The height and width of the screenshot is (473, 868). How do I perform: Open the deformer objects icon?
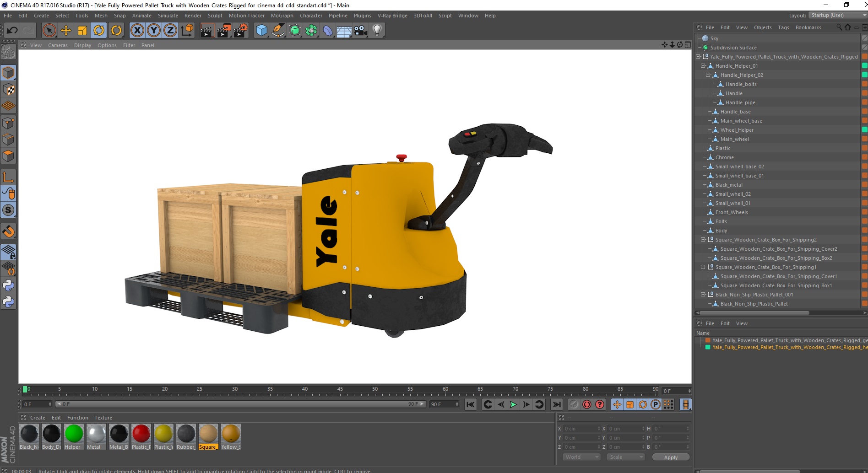coord(328,31)
